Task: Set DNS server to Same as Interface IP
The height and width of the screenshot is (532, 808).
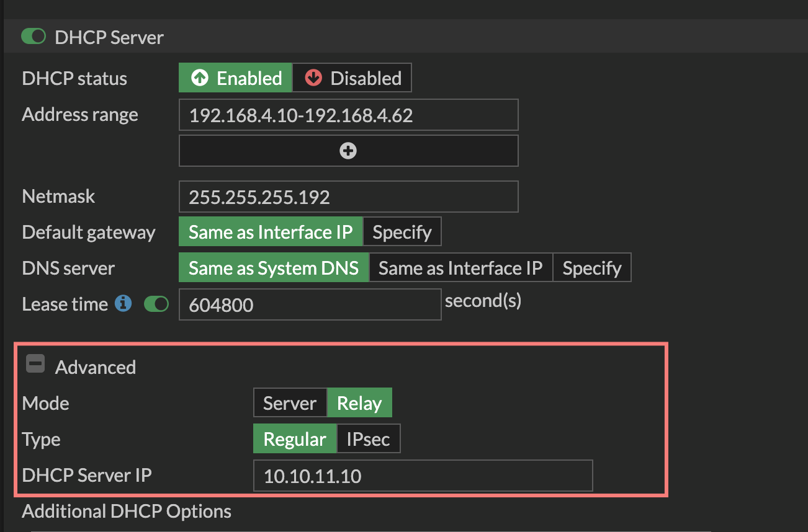Action: [x=461, y=267]
